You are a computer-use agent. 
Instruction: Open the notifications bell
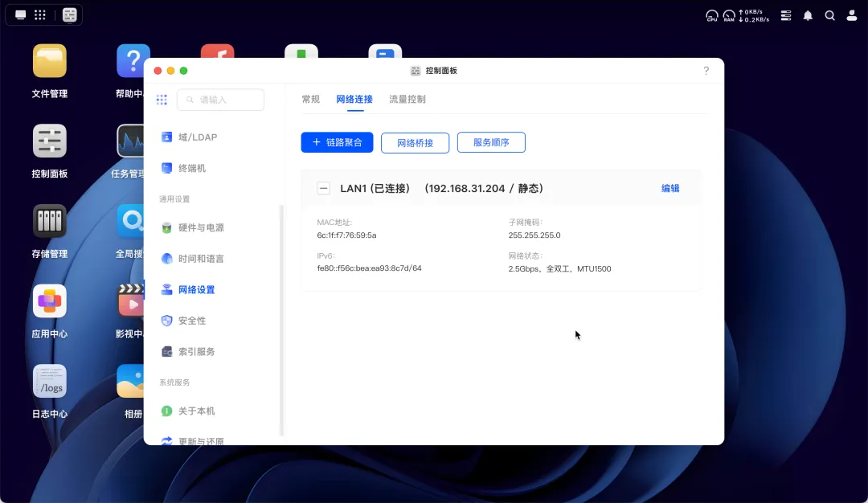tap(808, 15)
